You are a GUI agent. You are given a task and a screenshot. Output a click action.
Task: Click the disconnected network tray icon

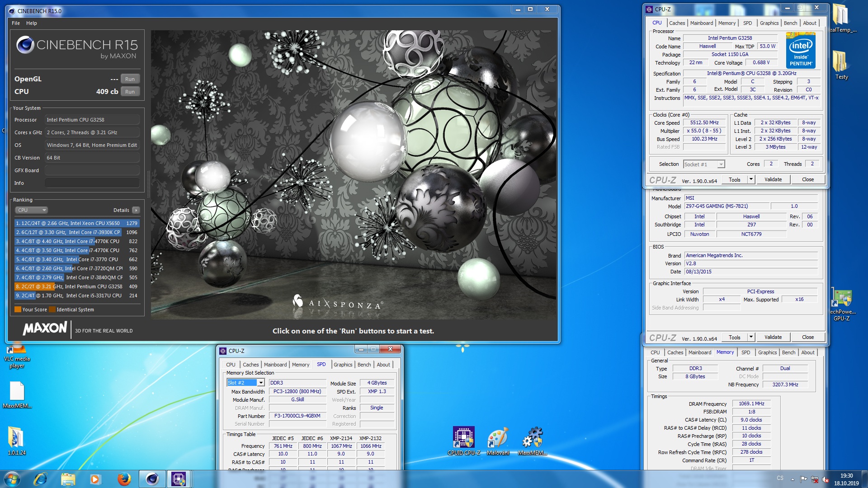(815, 479)
